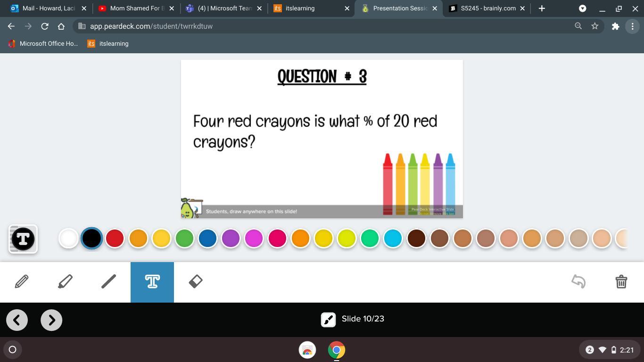Open the ChromeOS launcher
This screenshot has height=362, width=644.
pyautogui.click(x=13, y=350)
